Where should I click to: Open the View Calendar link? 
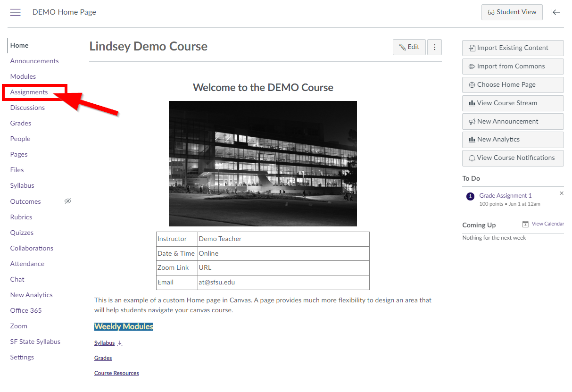tap(547, 224)
